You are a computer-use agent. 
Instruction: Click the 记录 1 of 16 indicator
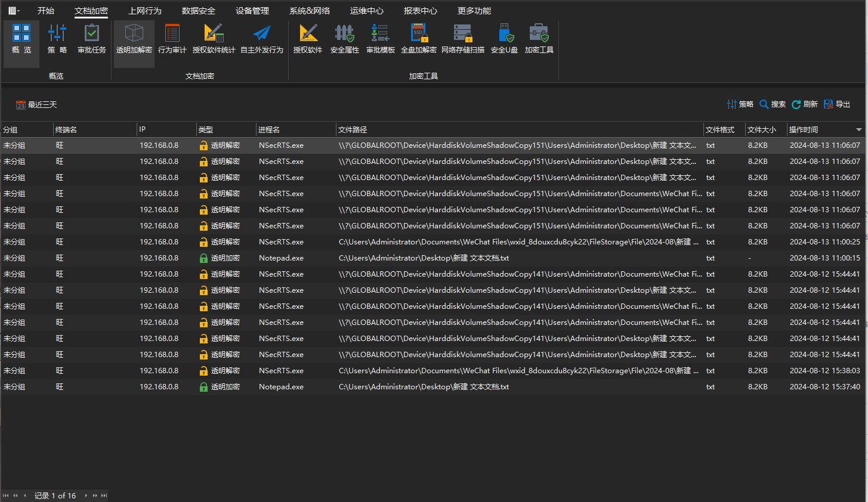55,495
